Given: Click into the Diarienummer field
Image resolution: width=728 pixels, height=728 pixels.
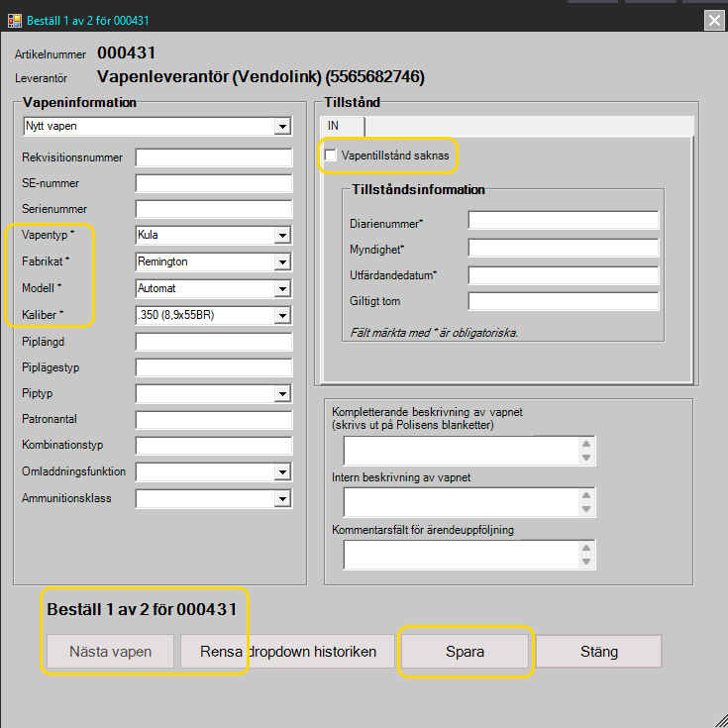Looking at the screenshot, I should 563,221.
